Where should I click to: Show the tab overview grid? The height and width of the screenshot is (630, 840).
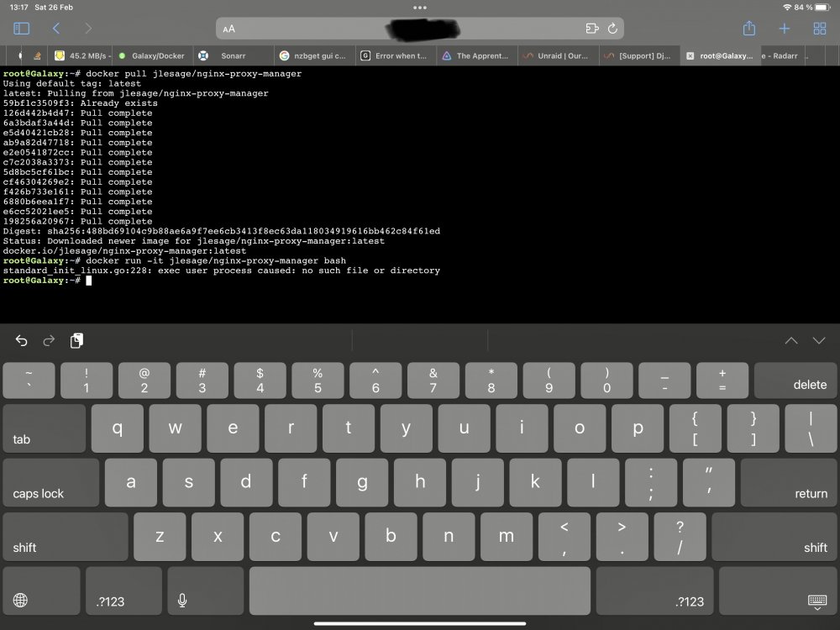point(820,29)
